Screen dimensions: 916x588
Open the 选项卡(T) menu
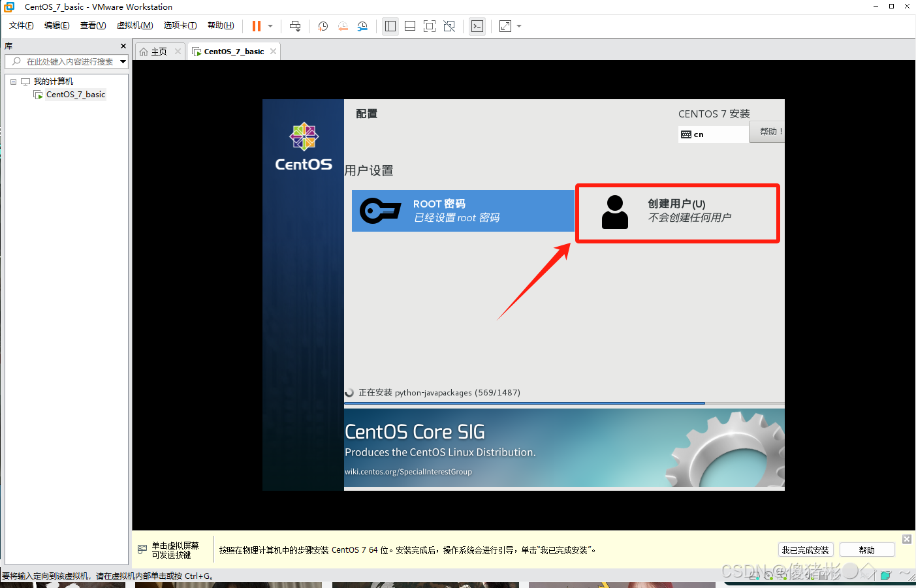pos(180,25)
